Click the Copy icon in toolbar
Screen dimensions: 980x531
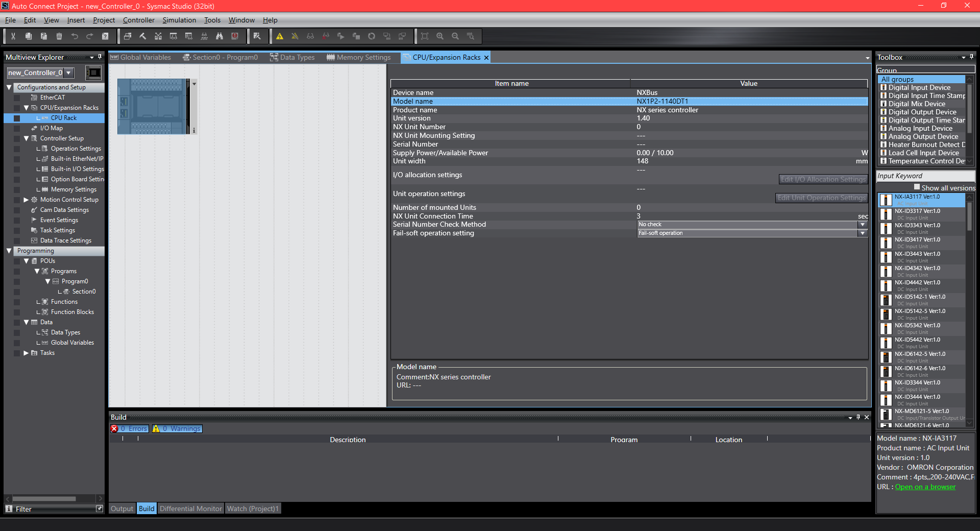(x=29, y=36)
